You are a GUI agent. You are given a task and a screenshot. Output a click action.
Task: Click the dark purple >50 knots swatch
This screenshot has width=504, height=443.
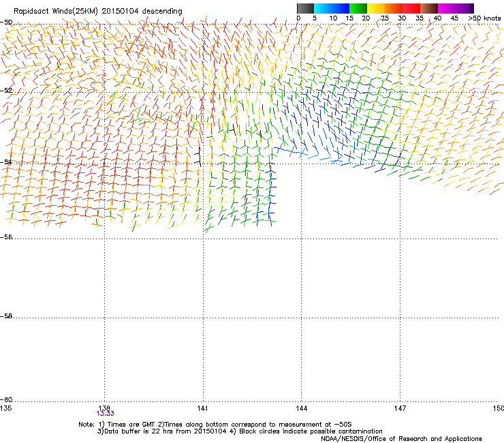point(472,8)
